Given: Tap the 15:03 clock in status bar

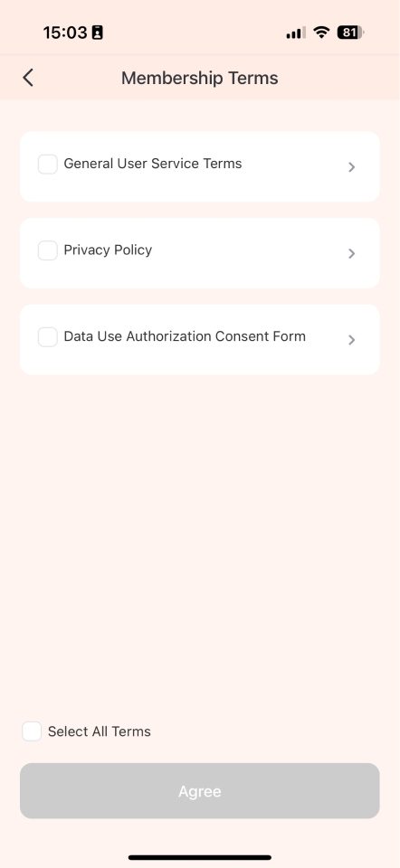Looking at the screenshot, I should 65,33.
